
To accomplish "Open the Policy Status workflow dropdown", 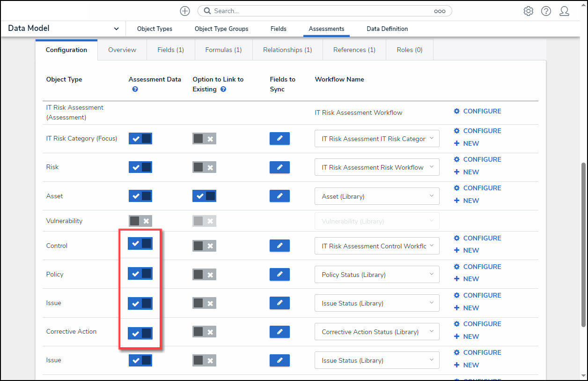I will pos(377,275).
